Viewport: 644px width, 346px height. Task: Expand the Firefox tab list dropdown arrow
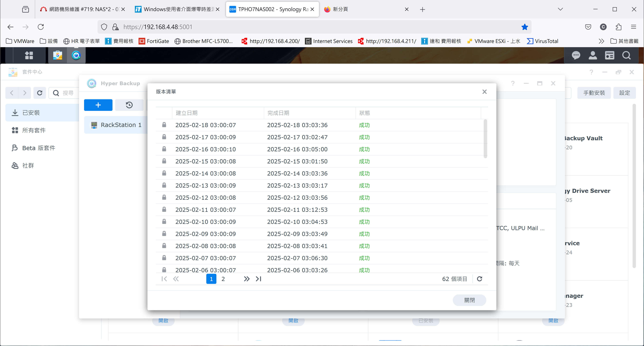560,9
